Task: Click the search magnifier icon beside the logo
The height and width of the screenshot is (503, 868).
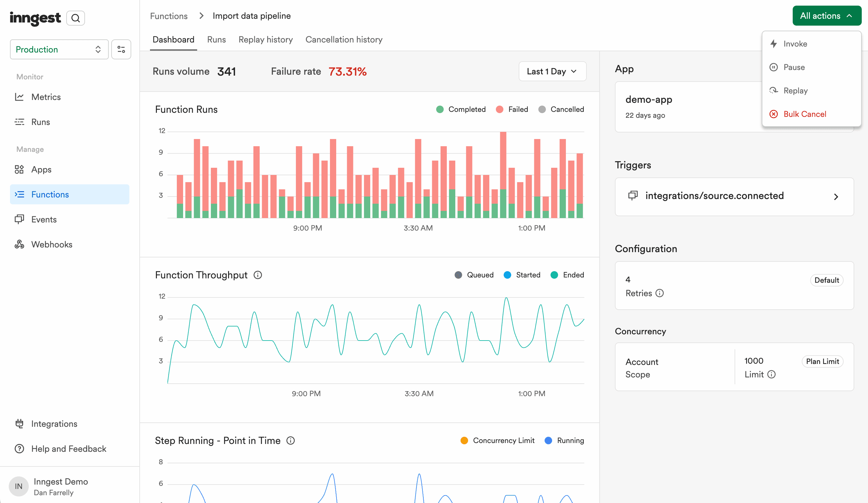Action: click(x=75, y=18)
